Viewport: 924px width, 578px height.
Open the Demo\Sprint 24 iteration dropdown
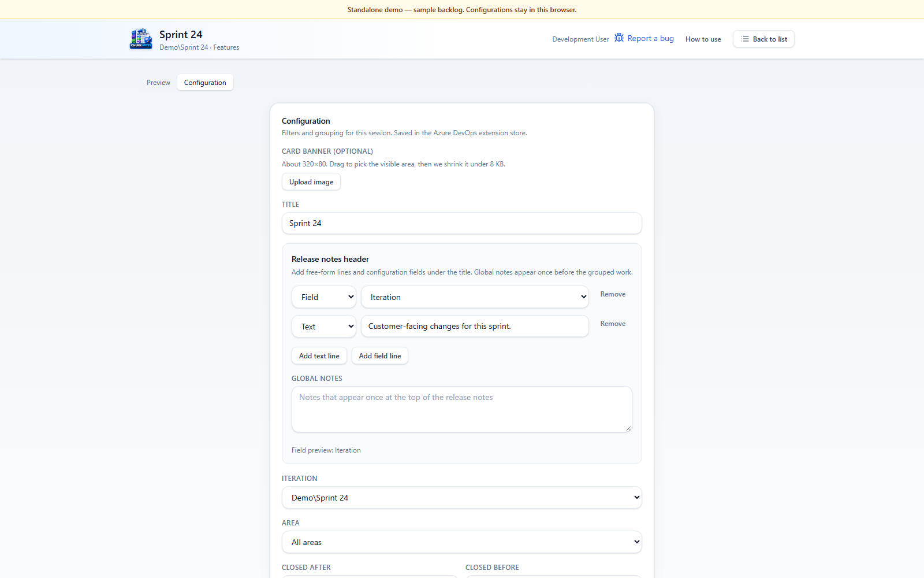point(462,498)
